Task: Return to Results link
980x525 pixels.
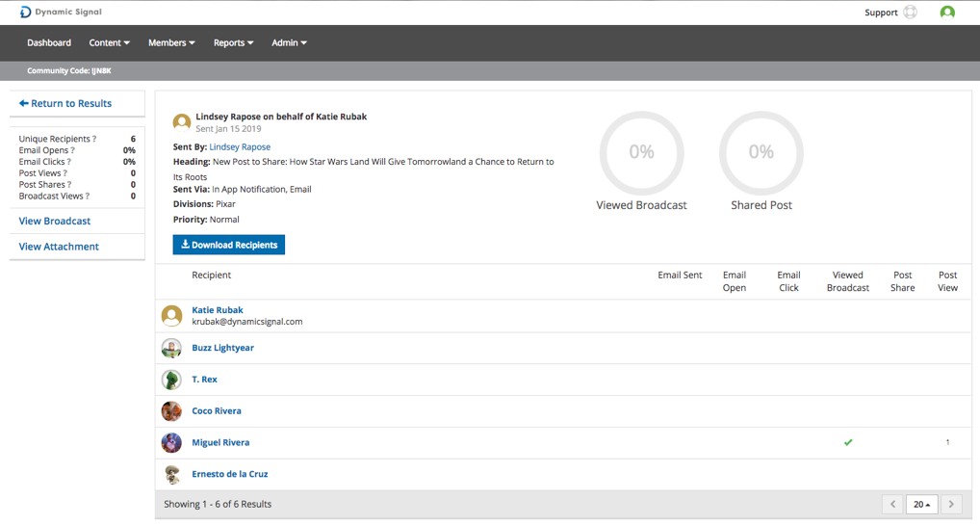Action: (65, 103)
